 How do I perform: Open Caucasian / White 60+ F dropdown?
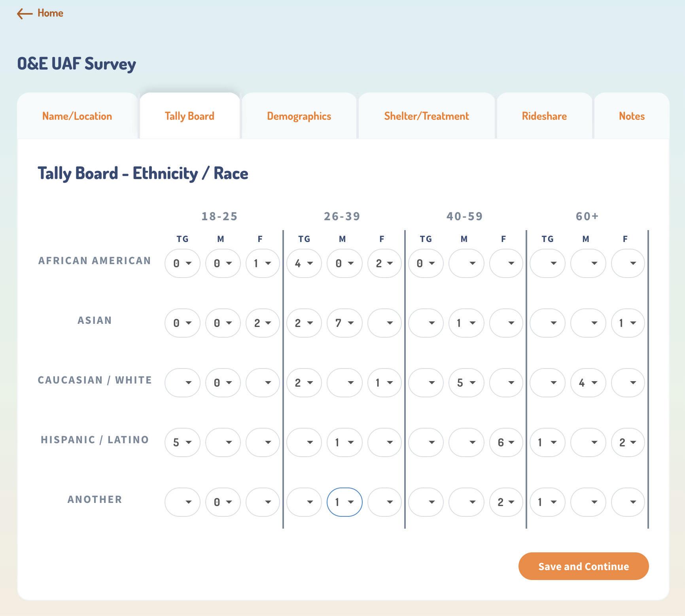click(x=628, y=383)
